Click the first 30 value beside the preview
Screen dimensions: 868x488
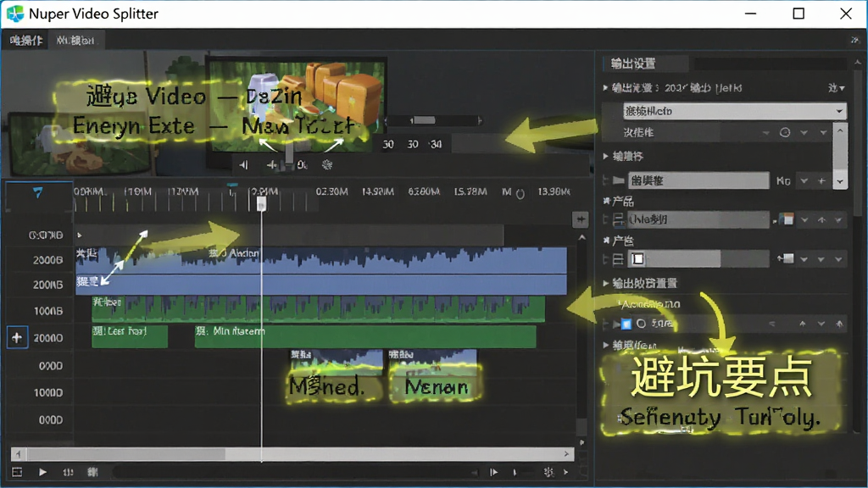(x=388, y=144)
